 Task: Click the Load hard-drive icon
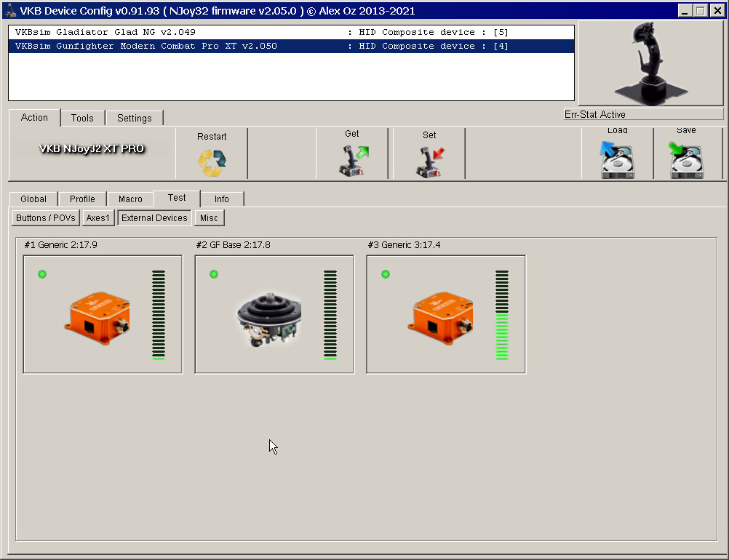[617, 160]
